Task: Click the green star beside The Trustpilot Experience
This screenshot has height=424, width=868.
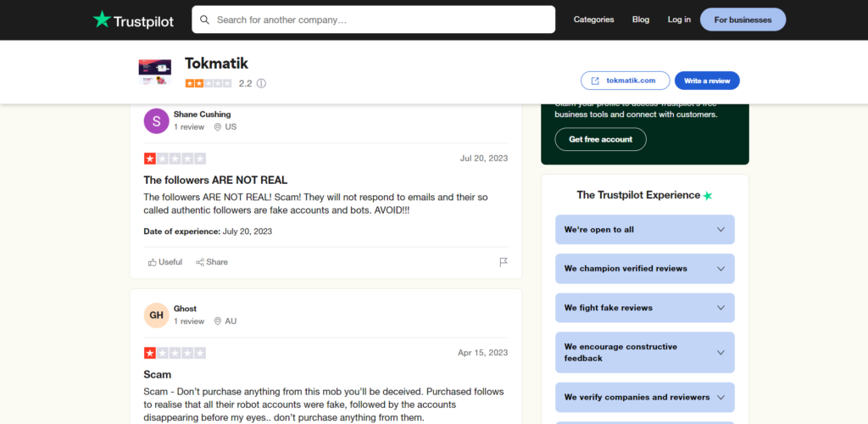Action: pos(708,195)
